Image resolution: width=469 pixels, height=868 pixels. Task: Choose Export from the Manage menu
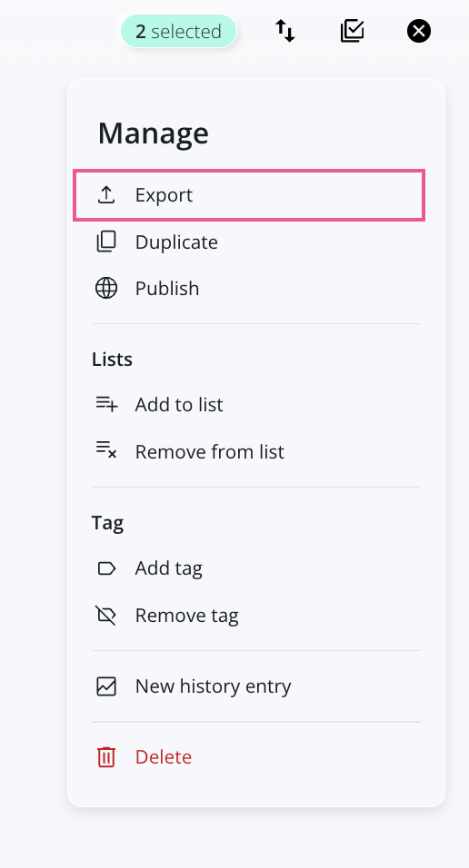tap(249, 195)
